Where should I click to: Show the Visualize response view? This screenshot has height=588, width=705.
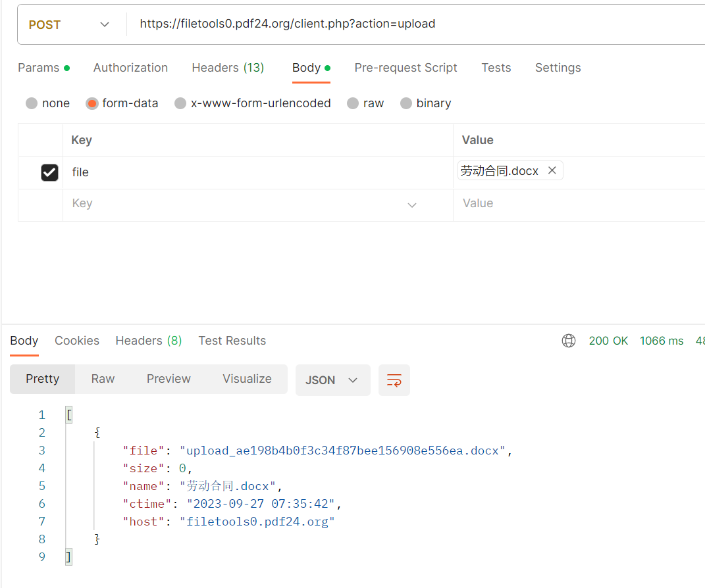coord(247,379)
